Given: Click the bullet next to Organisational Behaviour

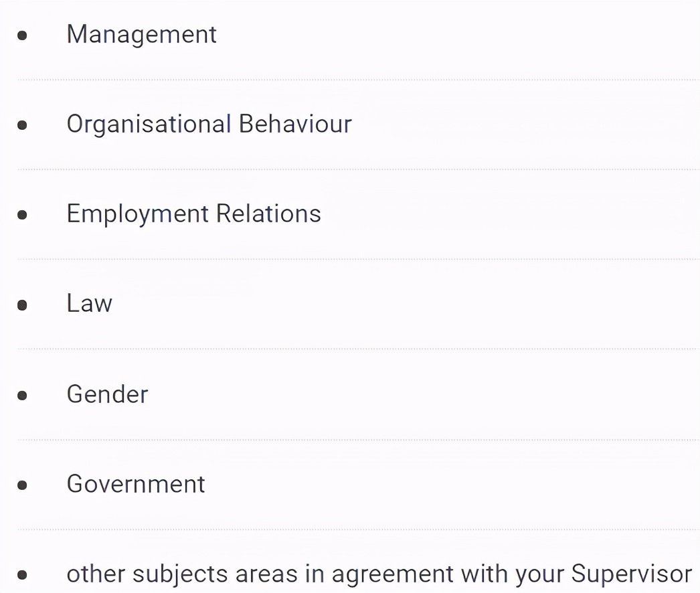Looking at the screenshot, I should tap(22, 124).
